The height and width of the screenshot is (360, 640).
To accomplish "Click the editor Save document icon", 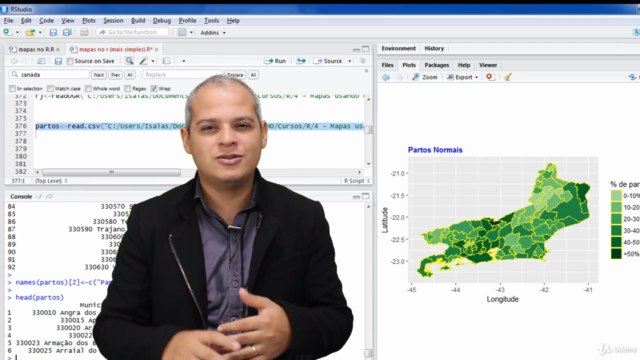I will 58,61.
